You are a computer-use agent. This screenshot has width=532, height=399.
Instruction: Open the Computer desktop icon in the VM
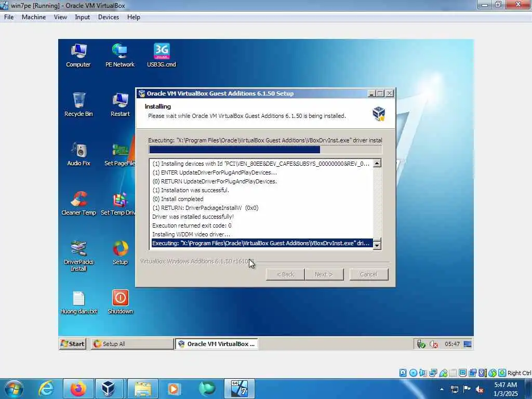[78, 55]
